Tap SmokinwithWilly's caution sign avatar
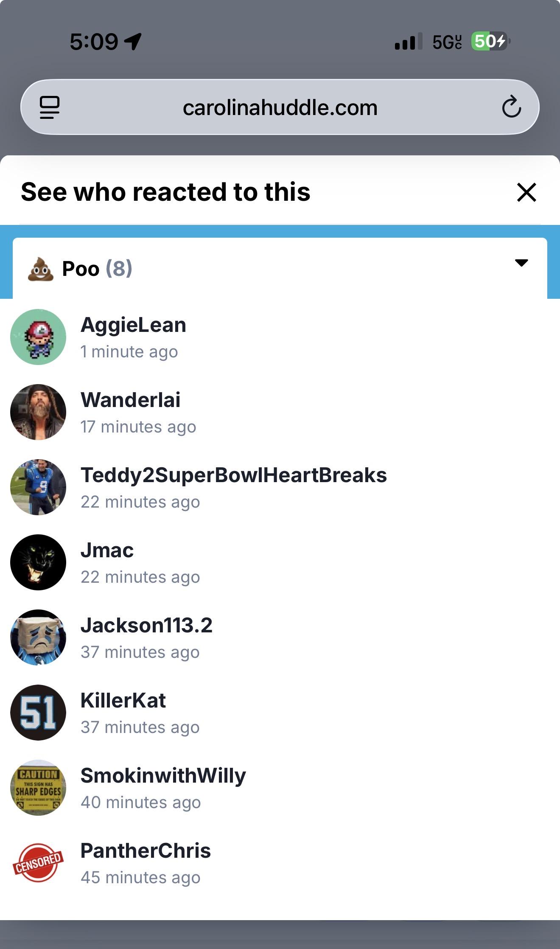 [x=38, y=788]
